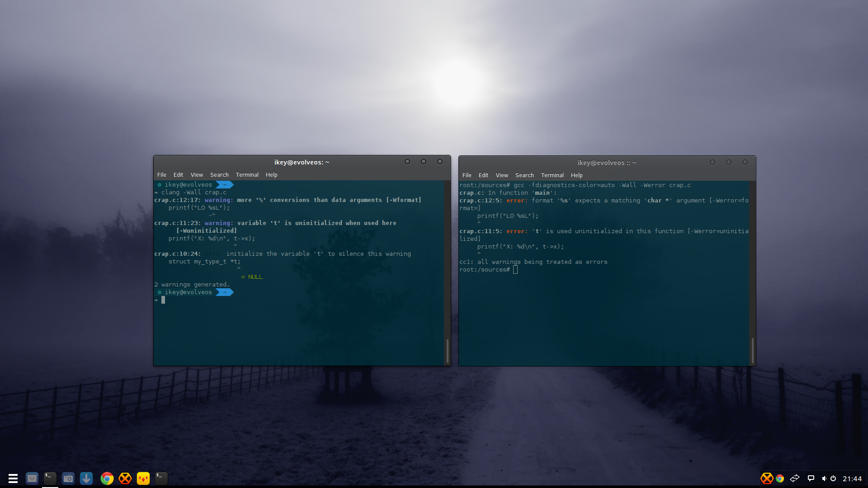Open View menu in right terminal window
Screen dimensions: 868x488
pos(502,175)
